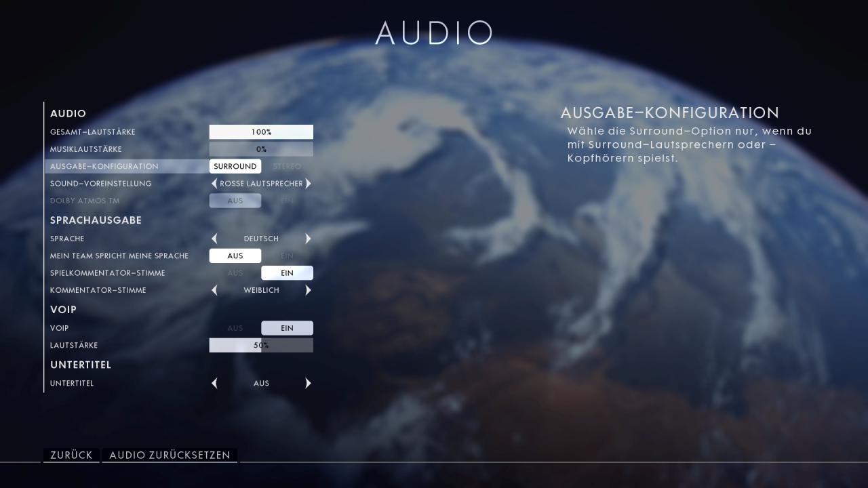Set Dolby Atmos to EIN
The width and height of the screenshot is (868, 488).
(287, 201)
